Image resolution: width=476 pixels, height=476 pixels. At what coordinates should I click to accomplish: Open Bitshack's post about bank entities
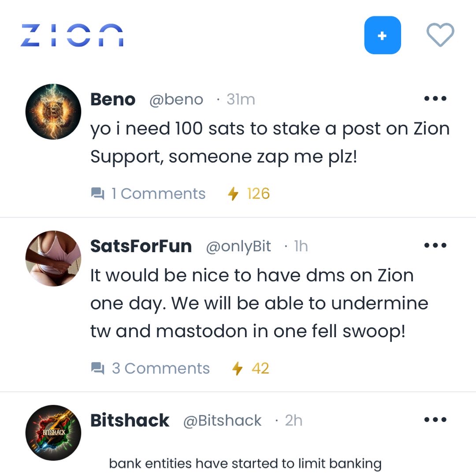point(245,463)
